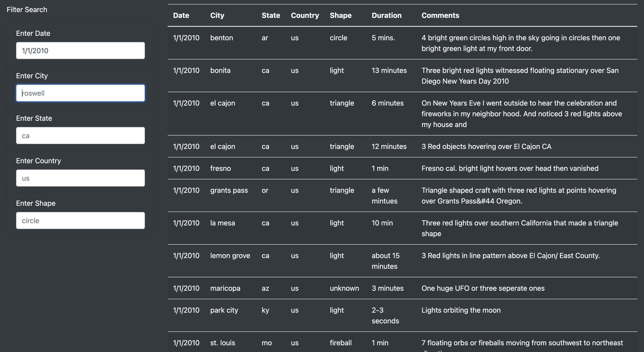Click the fireball shape cell
This screenshot has height=352, width=644.
click(x=341, y=343)
